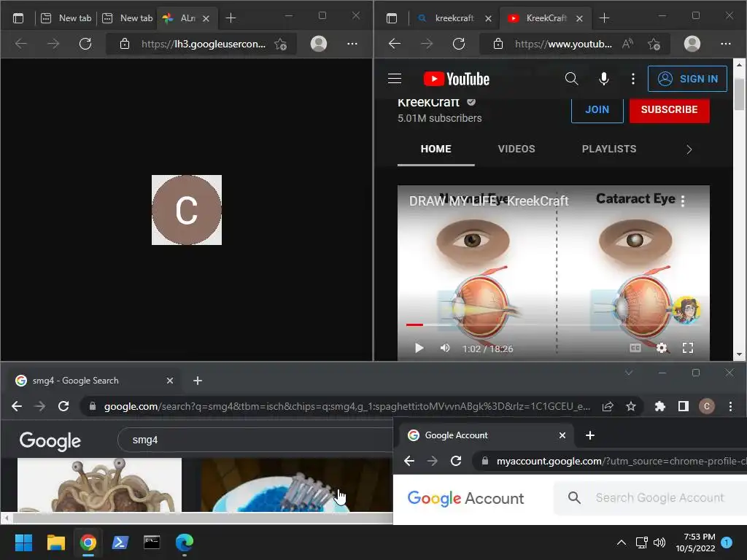Open File Explorer from taskbar
Screen dimensions: 747x560
pos(55,542)
